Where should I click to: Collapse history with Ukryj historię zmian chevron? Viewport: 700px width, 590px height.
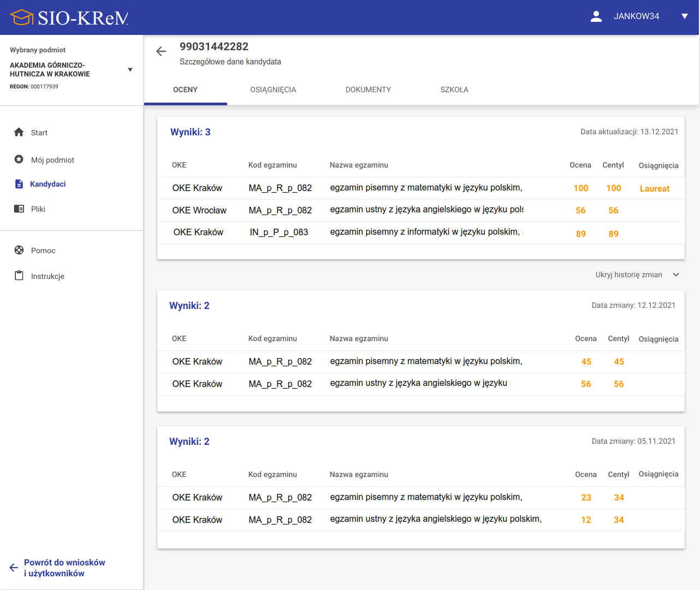pos(676,275)
